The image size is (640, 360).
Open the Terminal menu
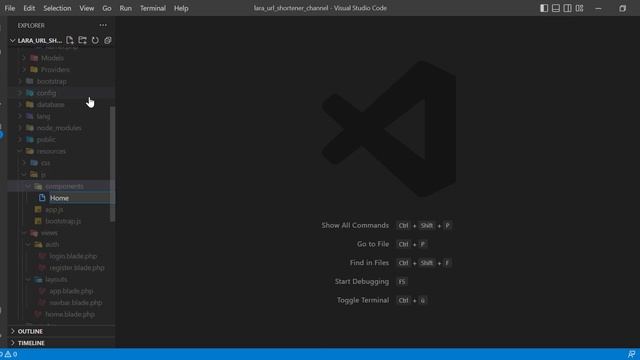point(153,8)
